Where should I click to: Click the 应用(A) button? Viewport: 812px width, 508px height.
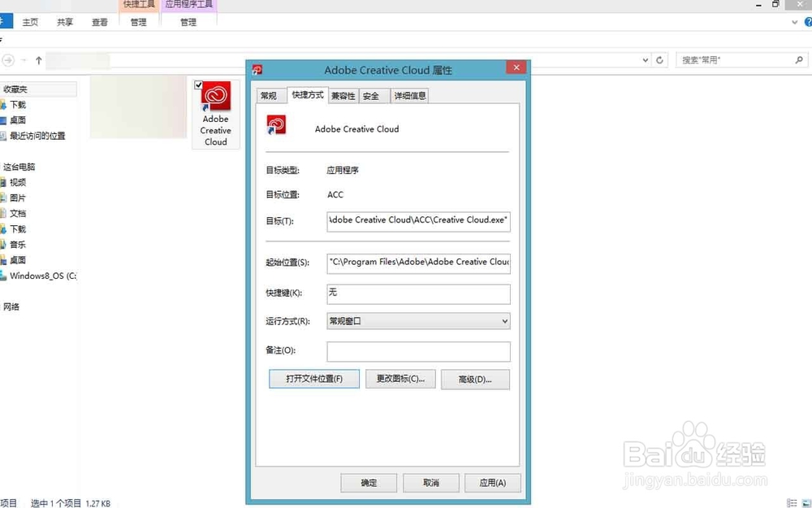493,483
